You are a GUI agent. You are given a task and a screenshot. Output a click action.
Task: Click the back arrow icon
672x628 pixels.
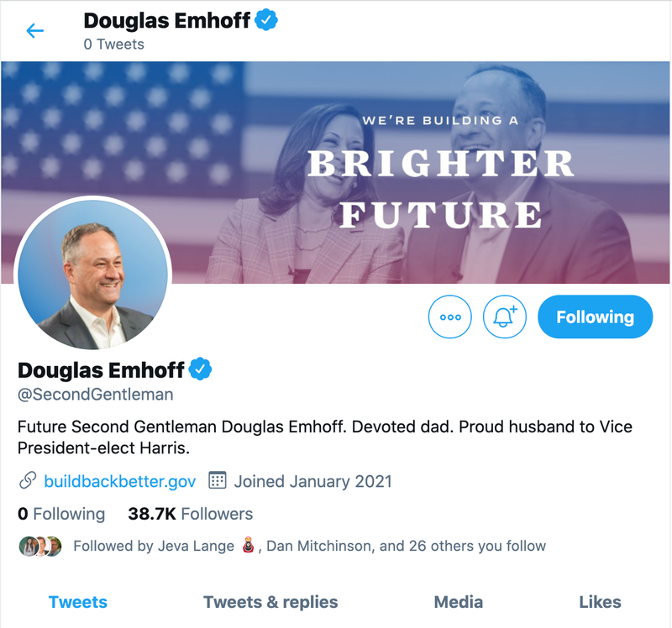[x=34, y=31]
